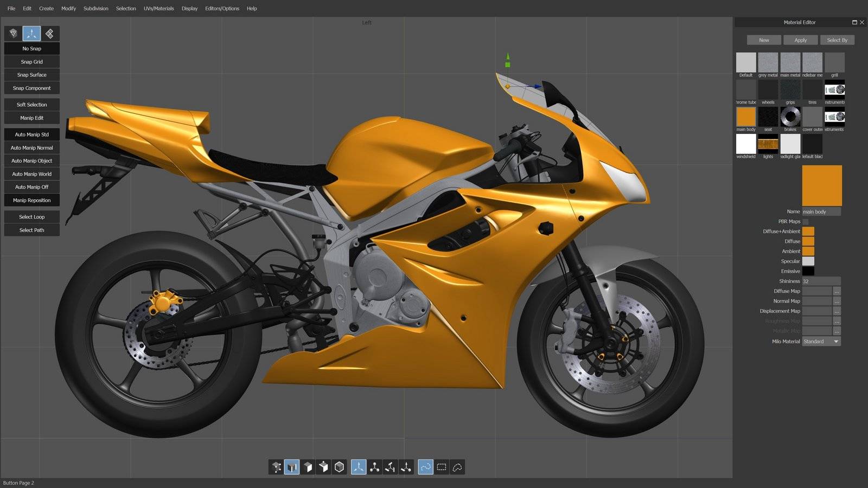Toggle the PBR Maps checkbox
868x488 pixels.
(x=806, y=222)
